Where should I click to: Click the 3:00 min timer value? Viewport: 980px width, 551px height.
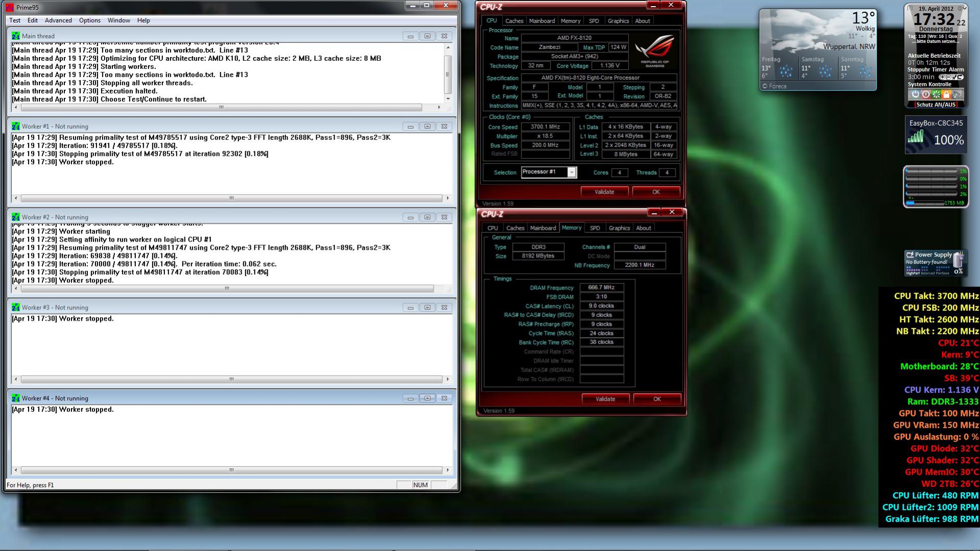tap(921, 77)
